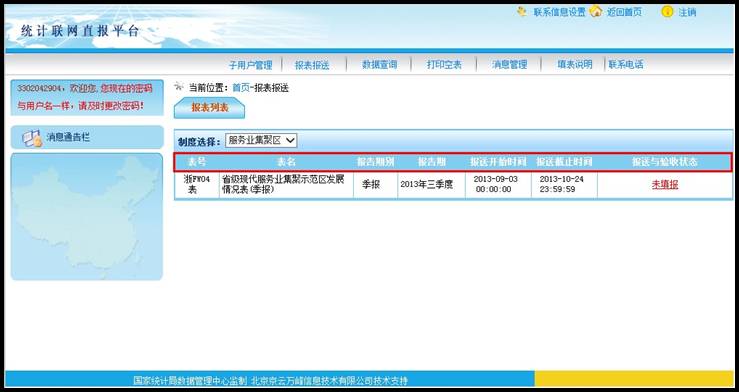
Task: Open 子用户管理 menu item
Action: click(250, 65)
